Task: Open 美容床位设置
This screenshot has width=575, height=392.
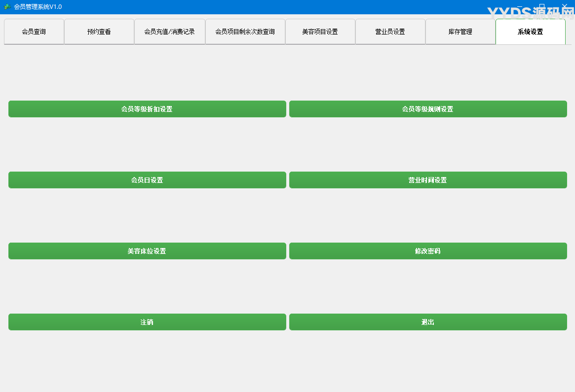Action: 147,250
